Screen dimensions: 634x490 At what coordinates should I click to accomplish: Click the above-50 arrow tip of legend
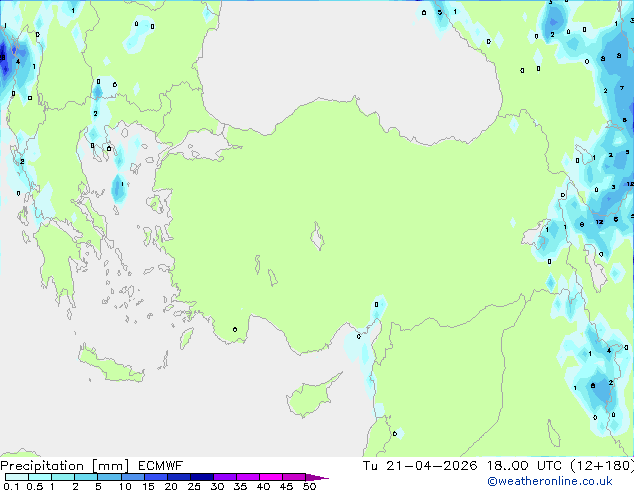pos(317,477)
